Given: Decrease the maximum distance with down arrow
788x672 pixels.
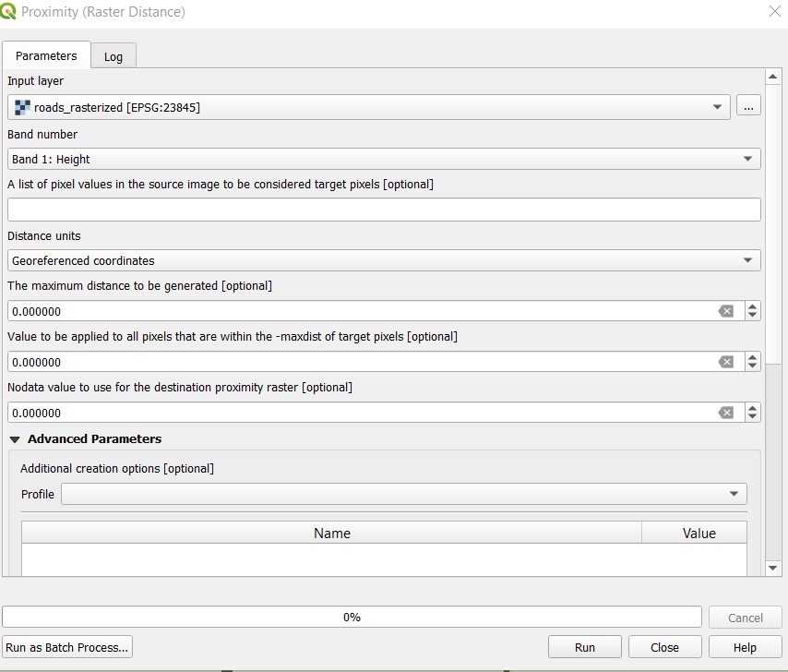Looking at the screenshot, I should pyautogui.click(x=753, y=316).
